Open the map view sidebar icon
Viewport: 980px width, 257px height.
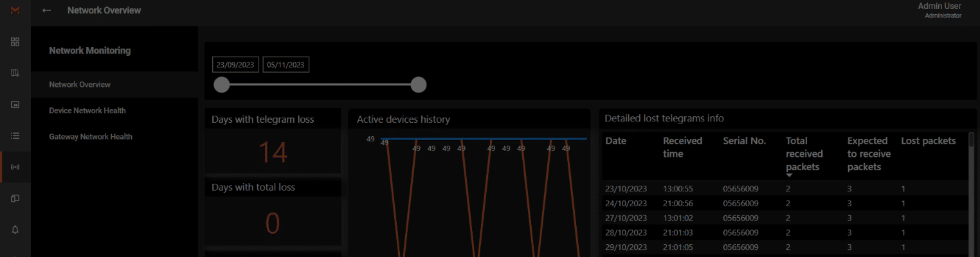tap(15, 73)
